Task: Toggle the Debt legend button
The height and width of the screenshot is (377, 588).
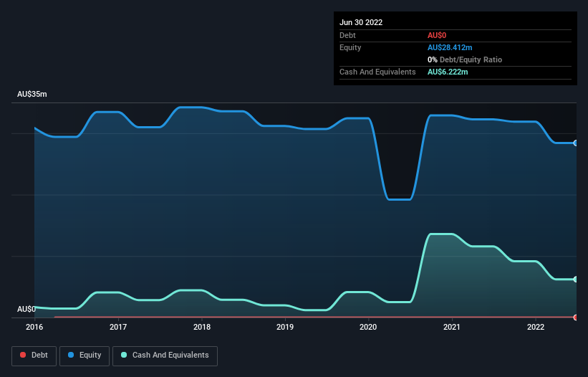Action: pos(34,355)
